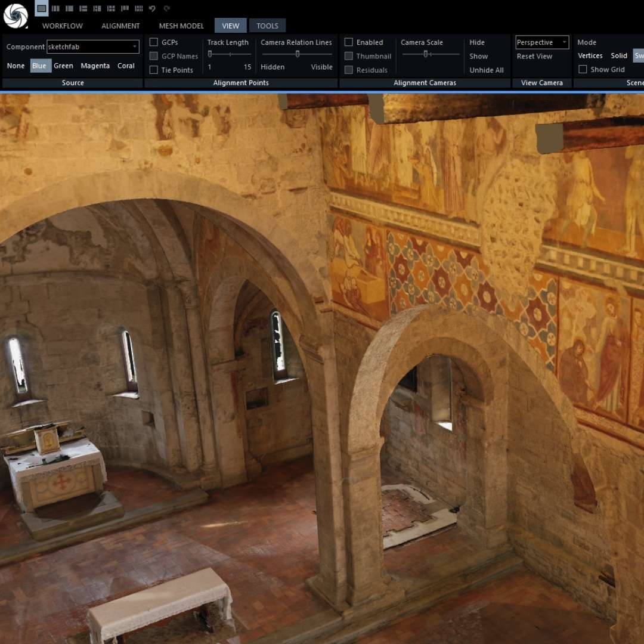Click the RealityCapture logo
This screenshot has width=644, height=644.
[17, 16]
